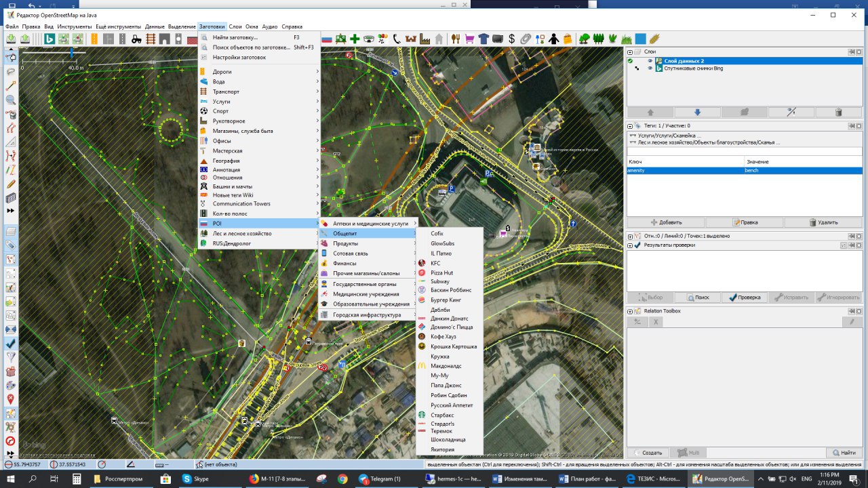Collapse the Теги panel with its arrow
Viewport: 868px width, 488px height.
point(630,125)
